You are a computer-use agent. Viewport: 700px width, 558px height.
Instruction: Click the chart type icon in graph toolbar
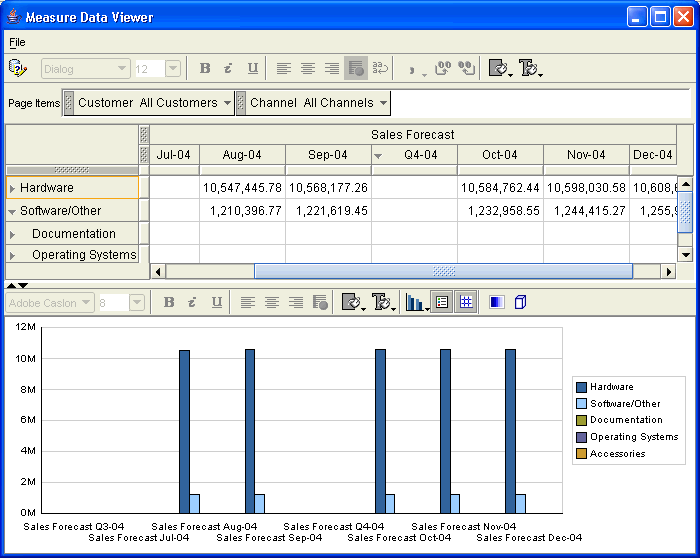(x=412, y=302)
